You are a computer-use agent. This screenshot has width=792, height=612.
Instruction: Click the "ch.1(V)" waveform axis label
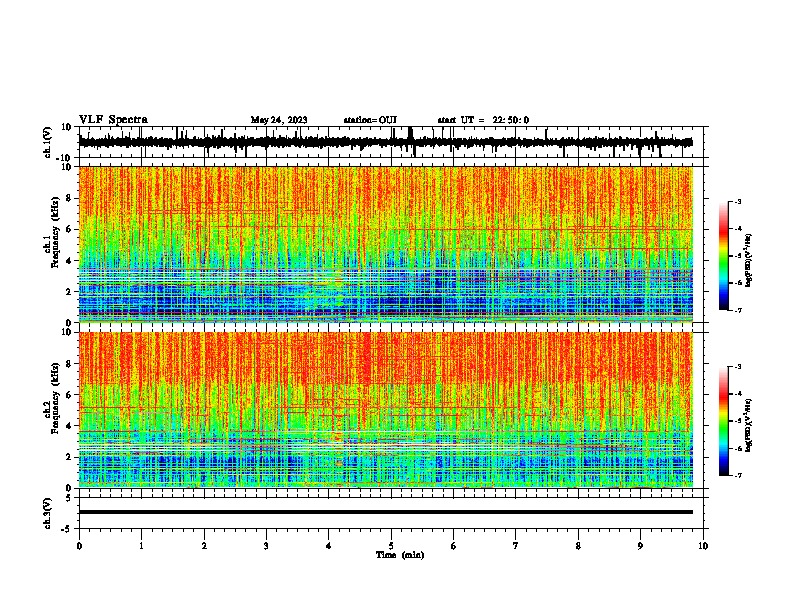(x=48, y=142)
